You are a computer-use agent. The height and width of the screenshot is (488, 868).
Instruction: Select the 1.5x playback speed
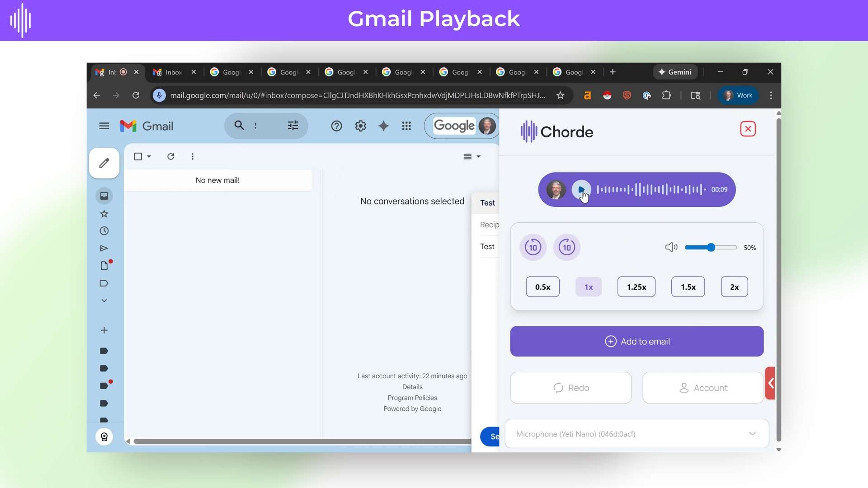click(x=688, y=286)
